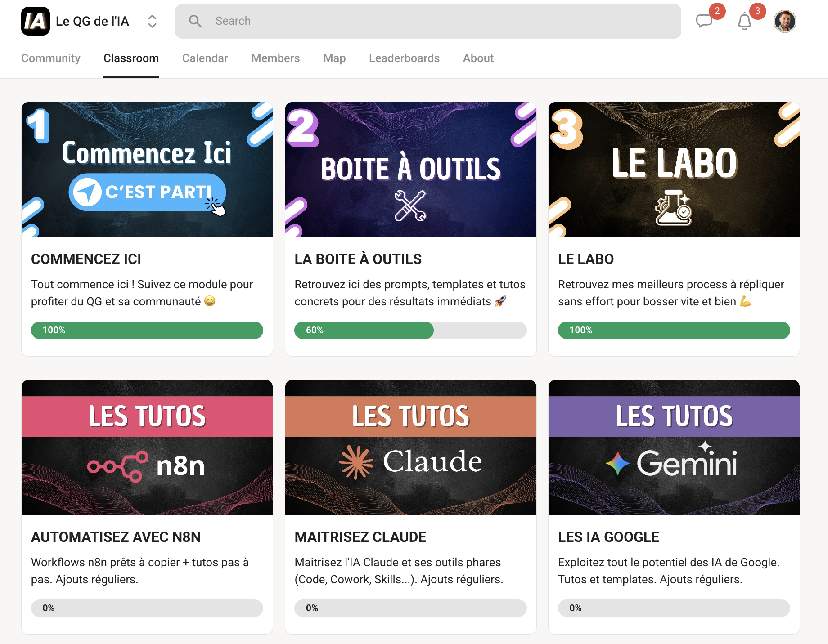The image size is (828, 644).
Task: Click the Claude course 0% progress bar
Action: coord(410,608)
